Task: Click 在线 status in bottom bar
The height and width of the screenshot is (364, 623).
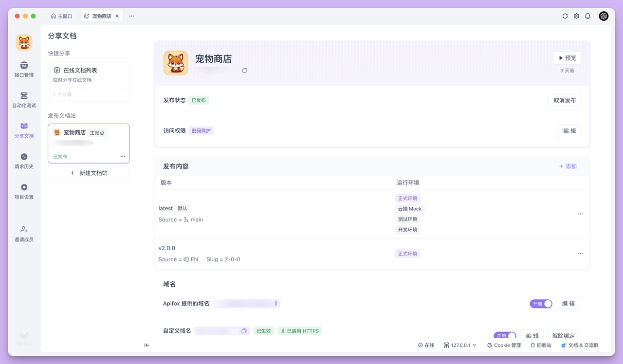Action: coord(426,345)
